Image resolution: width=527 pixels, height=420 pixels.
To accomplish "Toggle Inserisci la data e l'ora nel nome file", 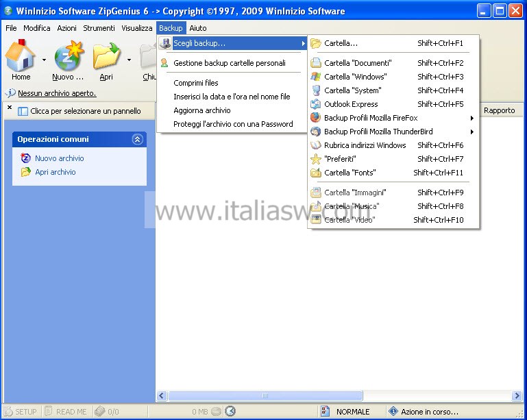I will (x=232, y=97).
